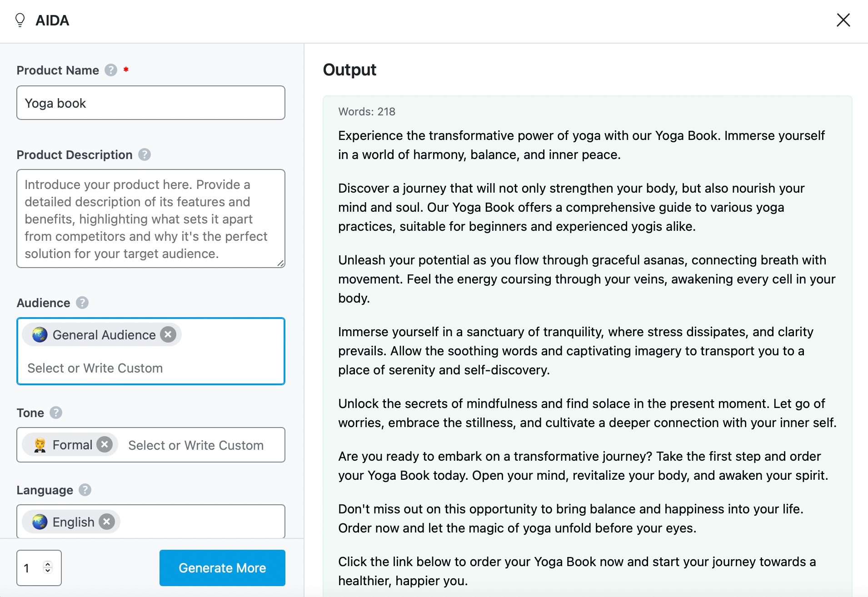Click into the Product Description textarea
The width and height of the screenshot is (868, 597).
click(151, 219)
